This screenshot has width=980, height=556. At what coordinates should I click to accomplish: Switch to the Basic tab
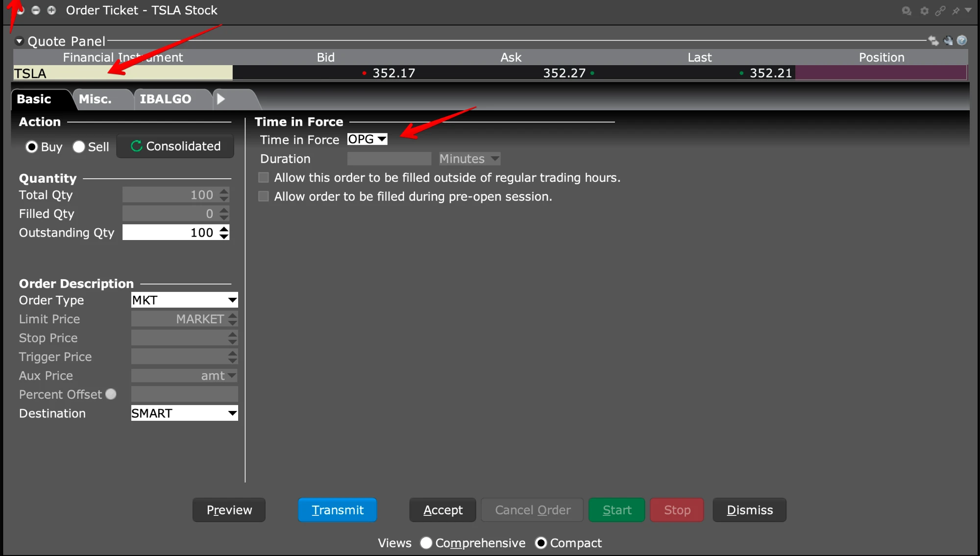click(x=34, y=99)
